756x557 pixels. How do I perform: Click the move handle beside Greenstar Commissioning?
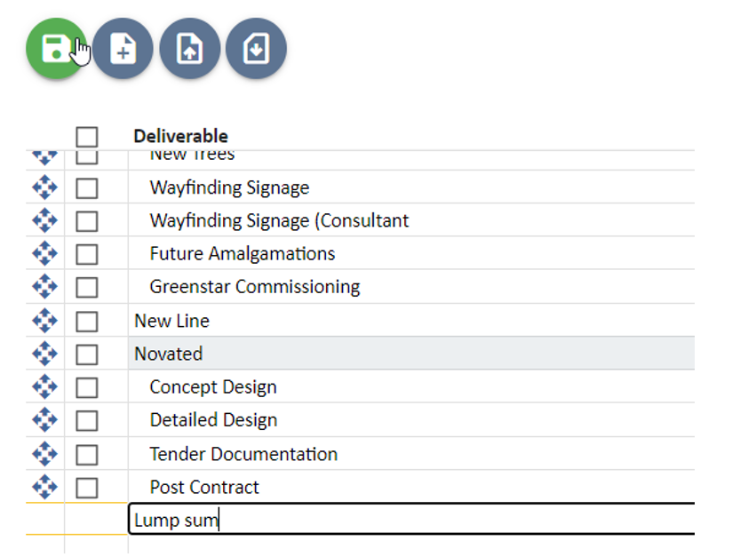click(x=44, y=286)
